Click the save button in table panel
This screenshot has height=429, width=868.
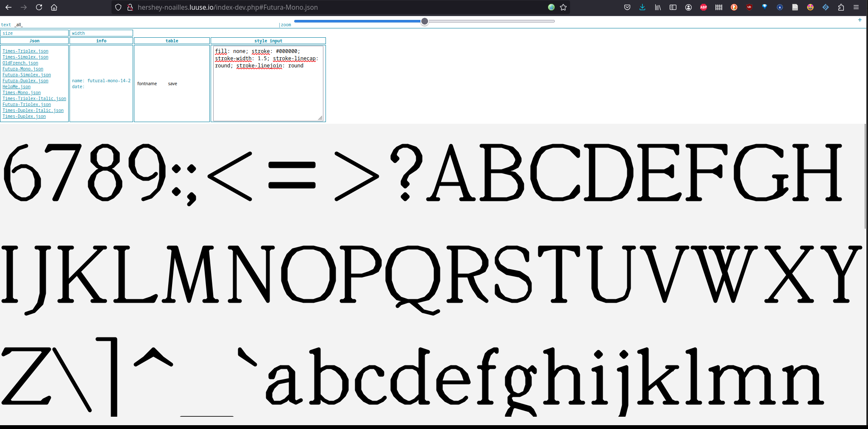click(172, 84)
